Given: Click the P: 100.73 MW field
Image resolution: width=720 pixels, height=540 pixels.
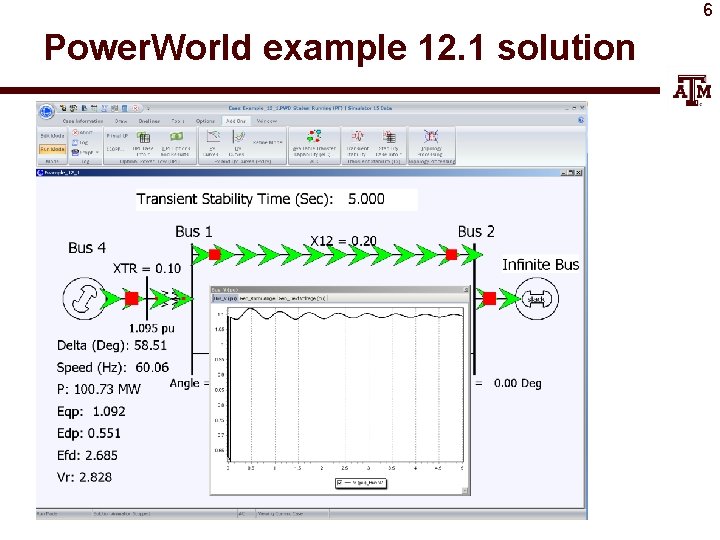Looking at the screenshot, I should [99, 389].
